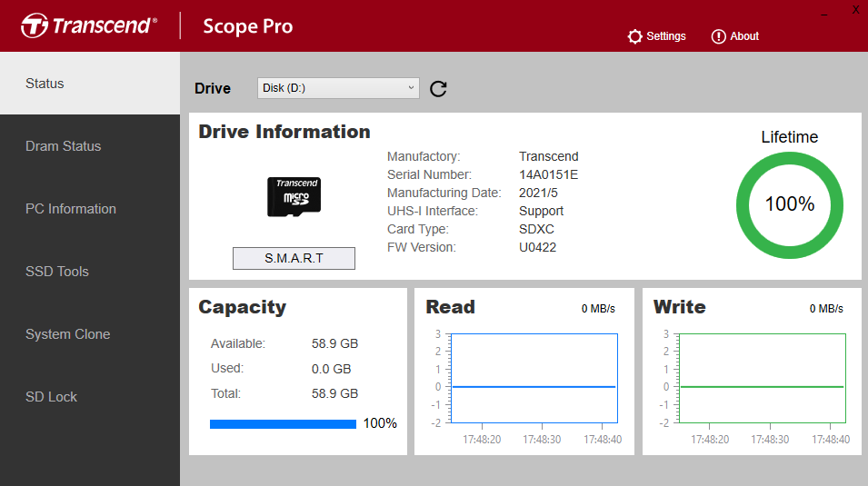Minimize the Scope Pro window
The height and width of the screenshot is (486, 868).
point(824,14)
